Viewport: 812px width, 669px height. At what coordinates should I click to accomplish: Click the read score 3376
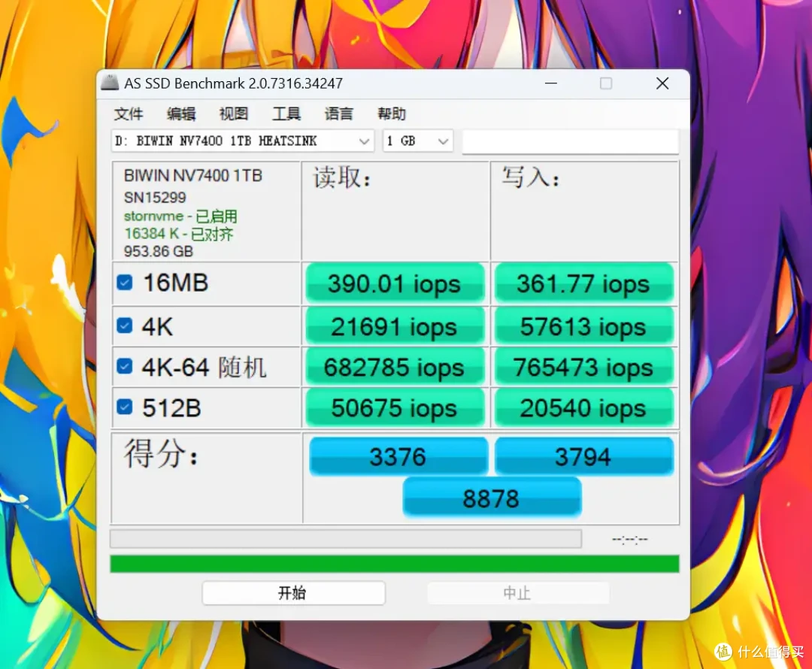(398, 456)
